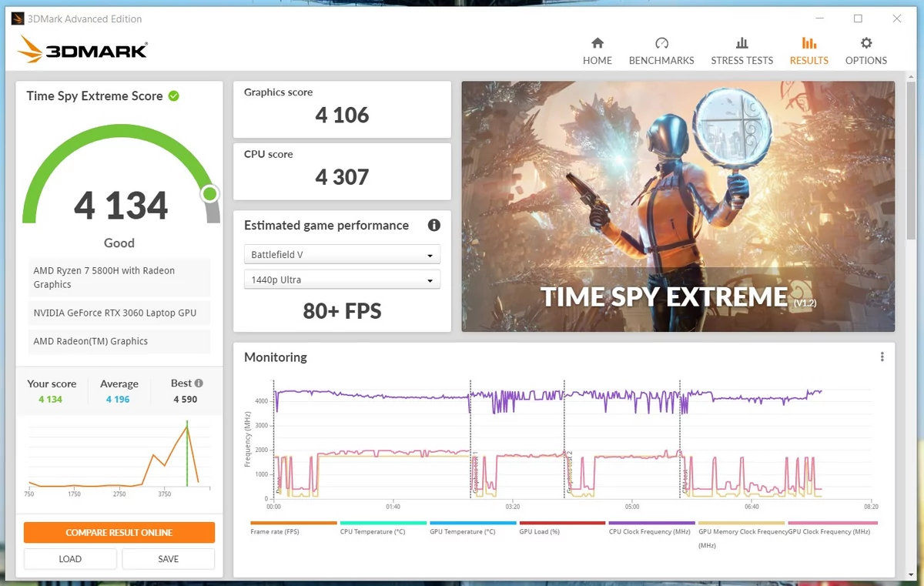Open the STRESS TESTS tab
924x586 pixels.
click(742, 52)
